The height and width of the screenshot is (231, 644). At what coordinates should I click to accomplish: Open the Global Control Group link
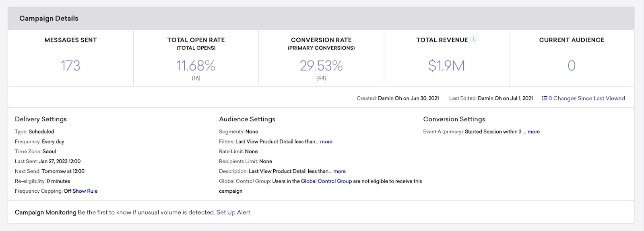(326, 181)
